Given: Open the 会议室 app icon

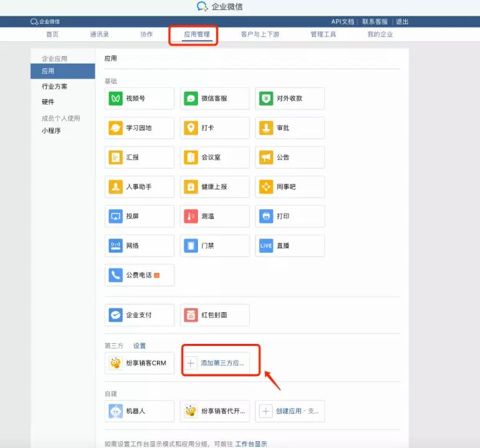Looking at the screenshot, I should (x=191, y=157).
